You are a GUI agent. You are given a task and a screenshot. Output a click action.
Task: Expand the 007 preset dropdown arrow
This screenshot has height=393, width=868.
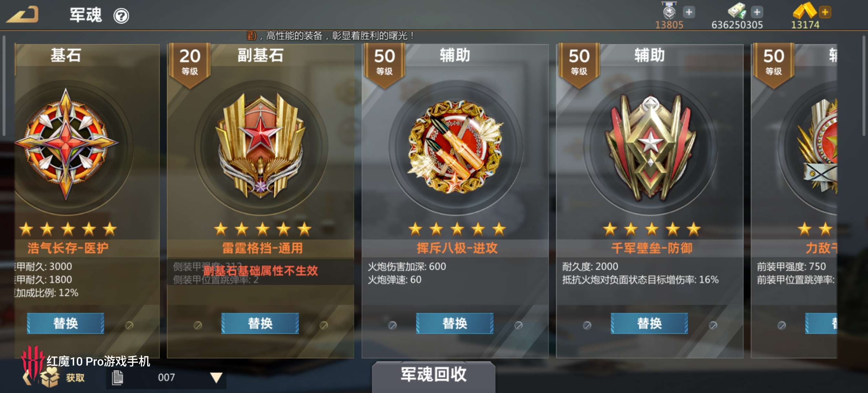[x=216, y=377]
